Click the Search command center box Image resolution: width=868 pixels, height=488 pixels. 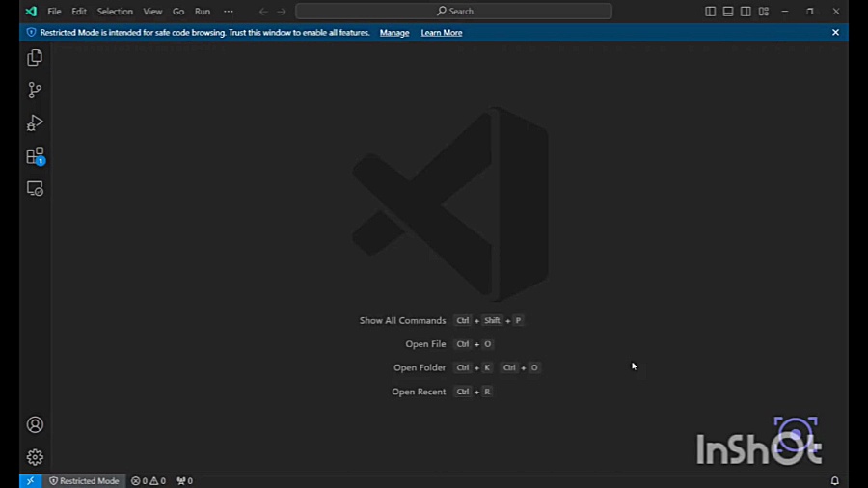[453, 11]
